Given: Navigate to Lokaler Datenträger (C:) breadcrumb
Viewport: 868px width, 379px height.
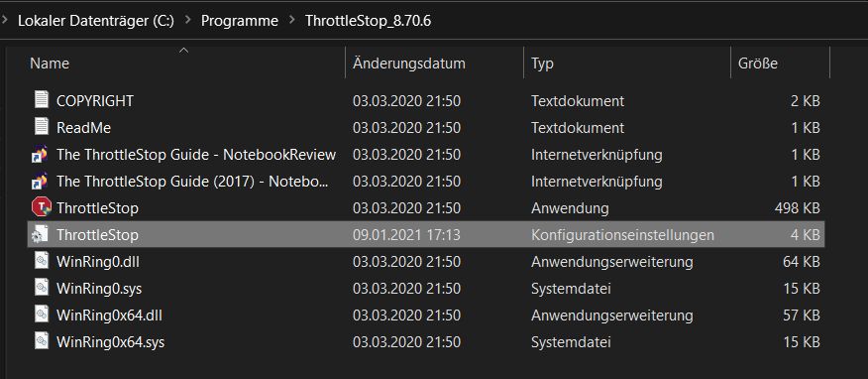Looking at the screenshot, I should tap(96, 21).
